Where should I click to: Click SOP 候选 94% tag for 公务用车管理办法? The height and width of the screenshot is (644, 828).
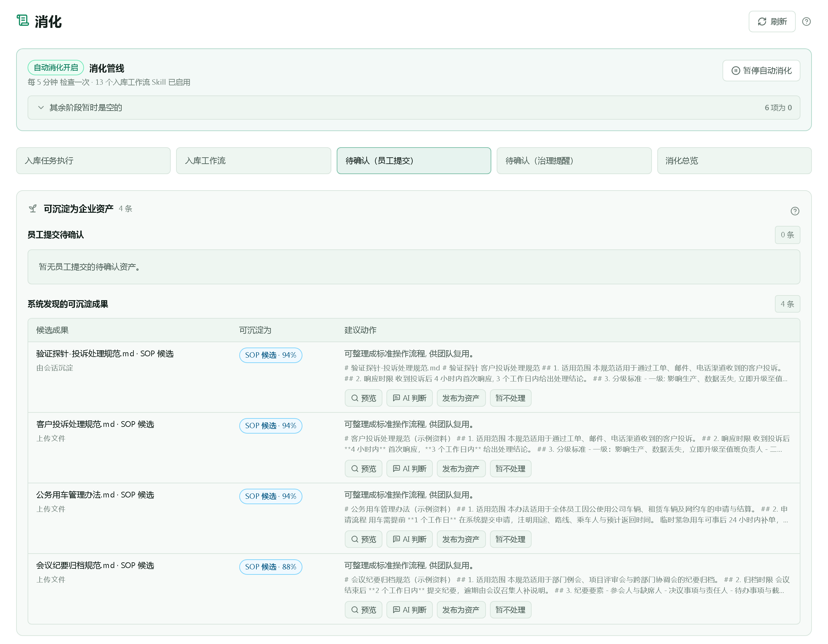pos(271,496)
